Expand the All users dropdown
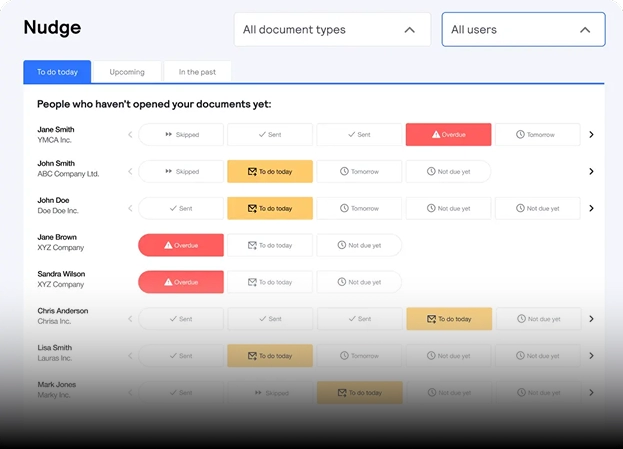The width and height of the screenshot is (623, 449). click(523, 30)
